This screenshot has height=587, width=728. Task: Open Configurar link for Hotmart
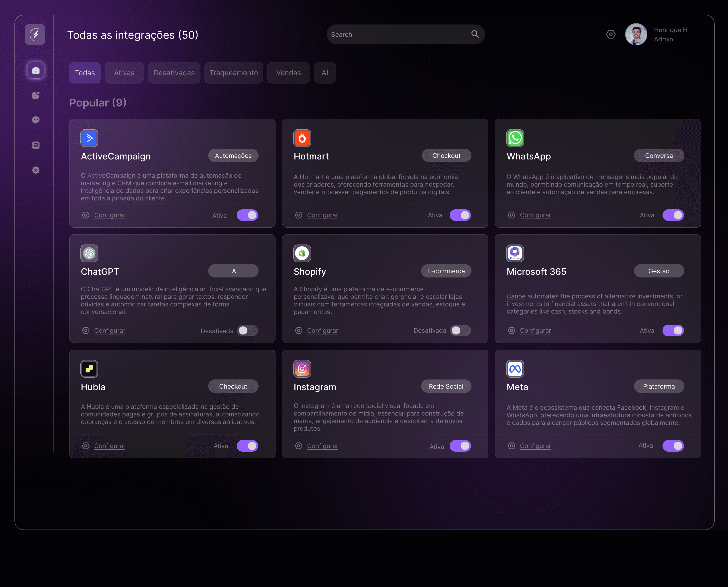(322, 215)
